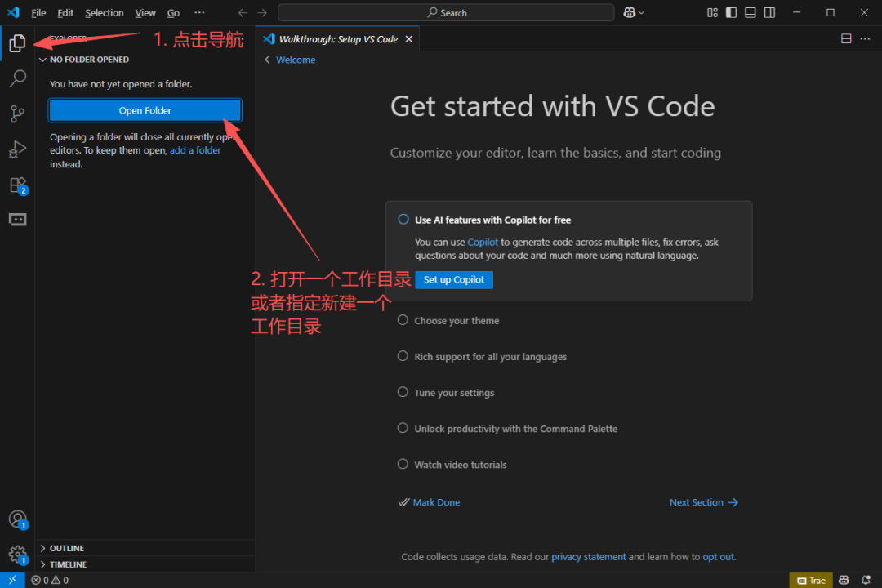Open the Extensions view
Viewport: 882px width, 588px height.
tap(17, 185)
